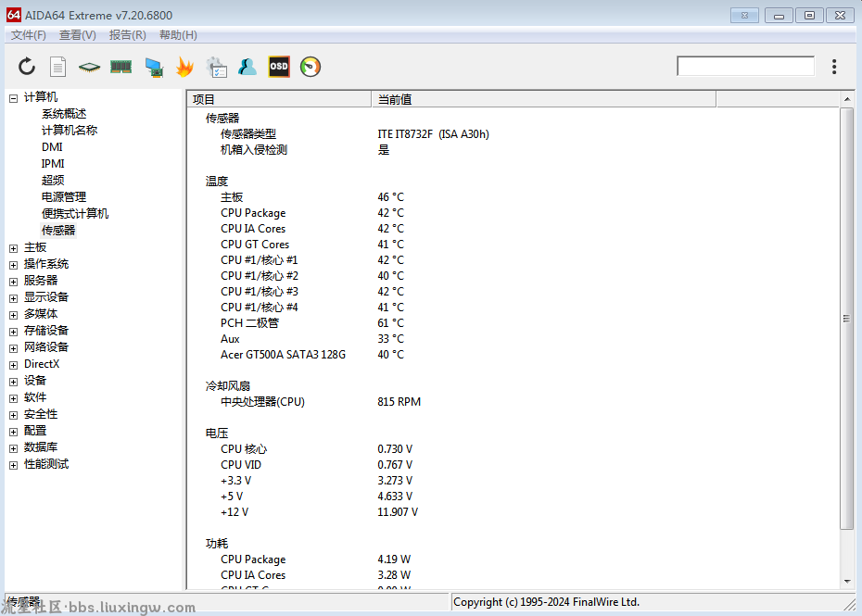
Task: Expand the 显示设备 tree node
Action: 14,298
